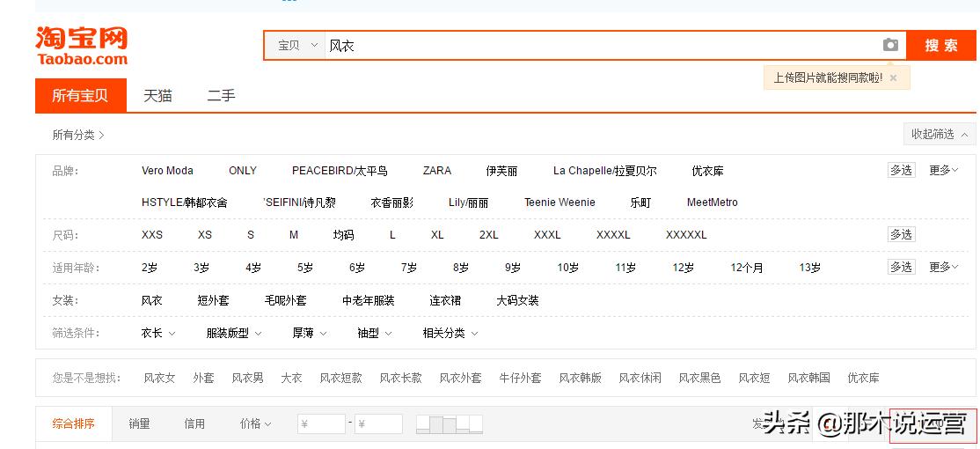Screen dimensions: 980x449
Task: Select the ONLY brand filter
Action: point(243,171)
